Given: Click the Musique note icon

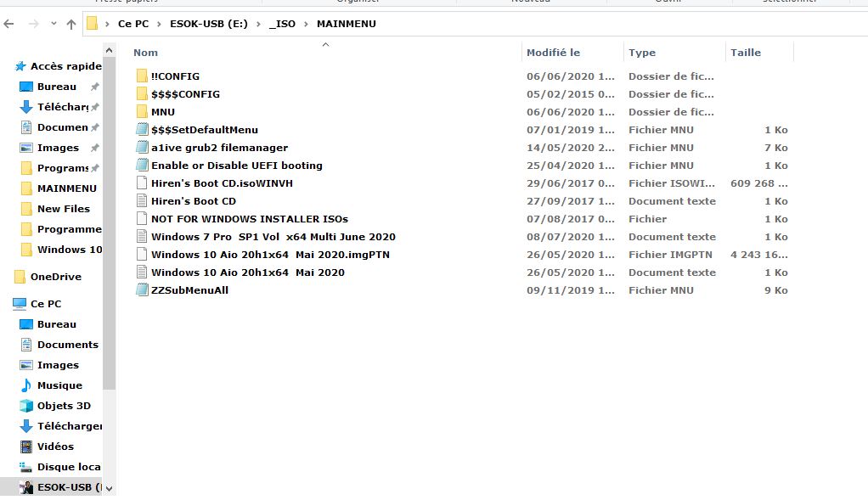Looking at the screenshot, I should (x=26, y=385).
